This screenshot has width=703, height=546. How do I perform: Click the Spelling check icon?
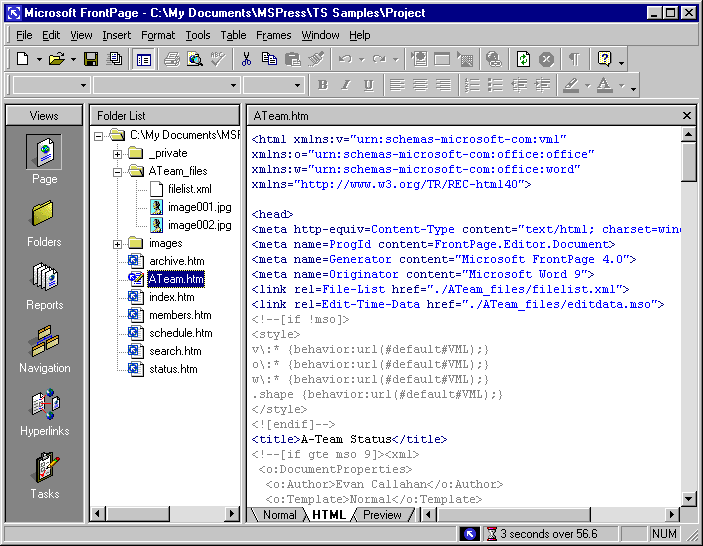(218, 59)
